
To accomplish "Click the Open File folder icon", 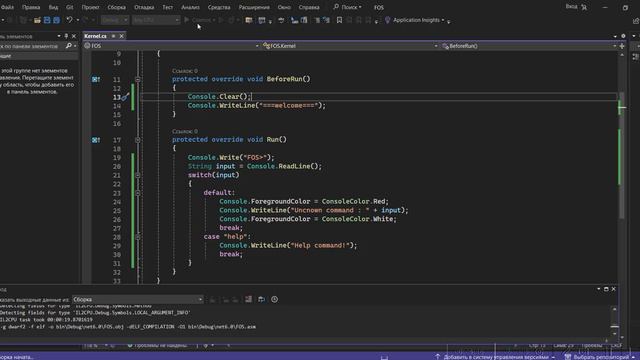I will pos(37,20).
